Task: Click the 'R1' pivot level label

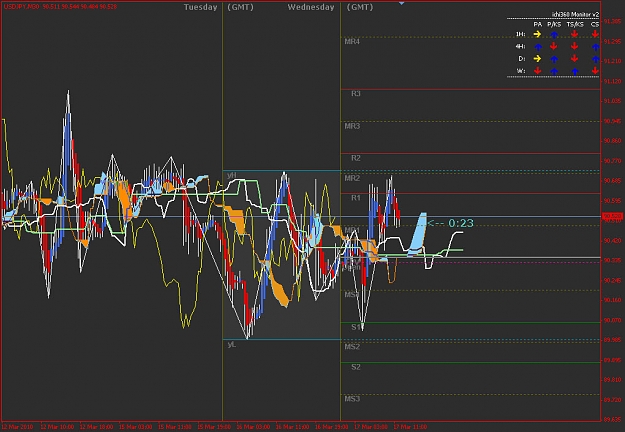Action: tap(356, 198)
